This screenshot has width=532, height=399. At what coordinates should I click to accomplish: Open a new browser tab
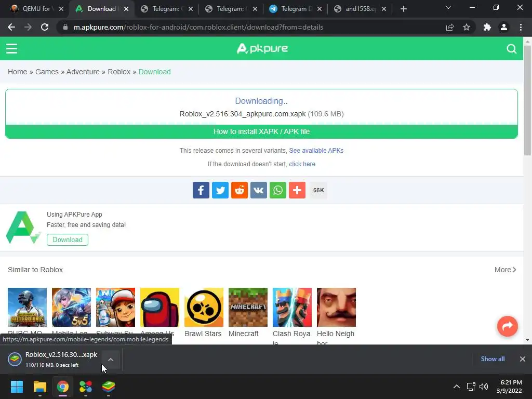[403, 9]
